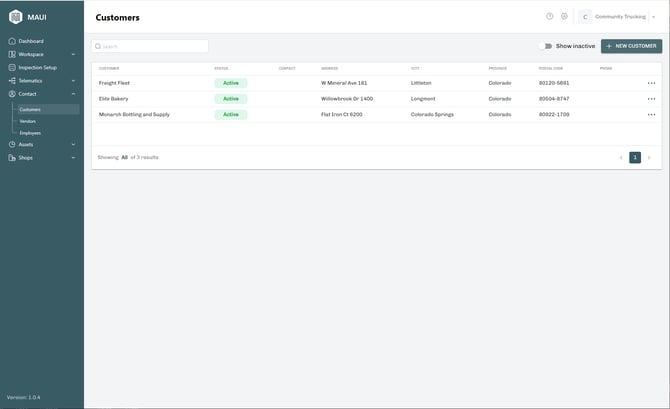Image resolution: width=670 pixels, height=409 pixels.
Task: Click the Workspace icon in sidebar
Action: point(12,54)
